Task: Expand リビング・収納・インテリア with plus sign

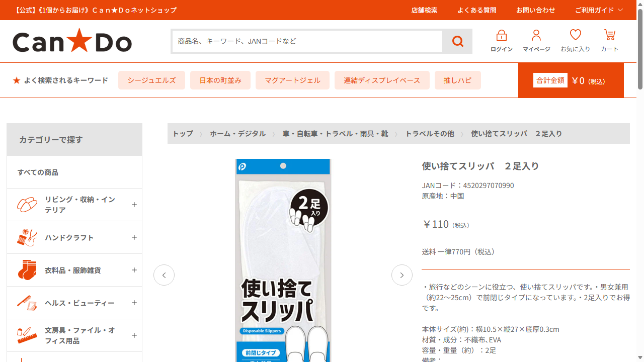Action: point(134,205)
